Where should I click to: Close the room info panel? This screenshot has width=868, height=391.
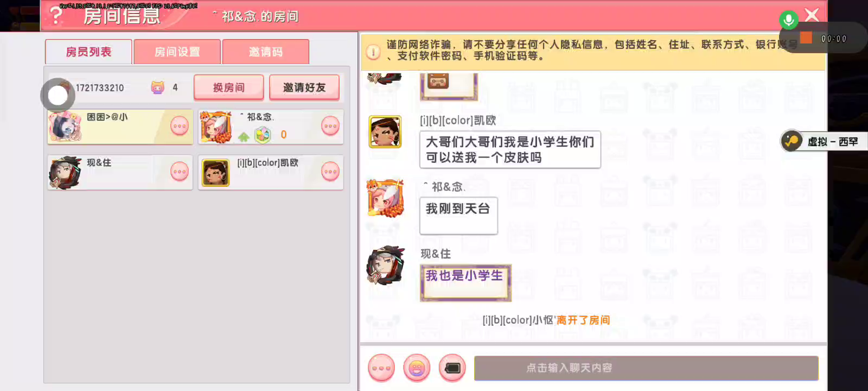pyautogui.click(x=812, y=15)
